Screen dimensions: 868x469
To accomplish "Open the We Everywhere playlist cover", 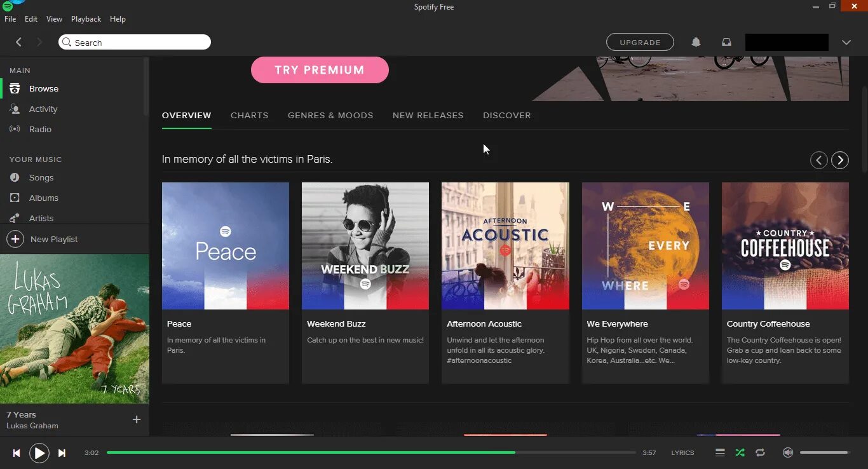I will click(x=646, y=246).
